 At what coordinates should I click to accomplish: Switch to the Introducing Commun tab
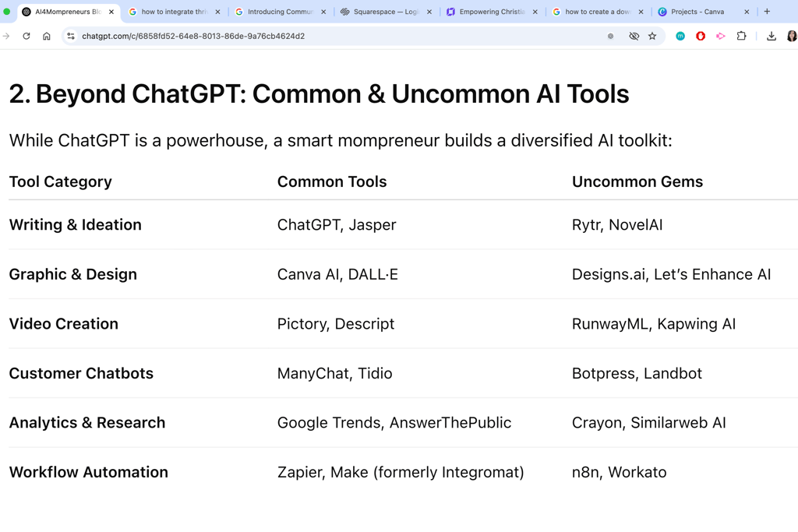click(x=281, y=12)
